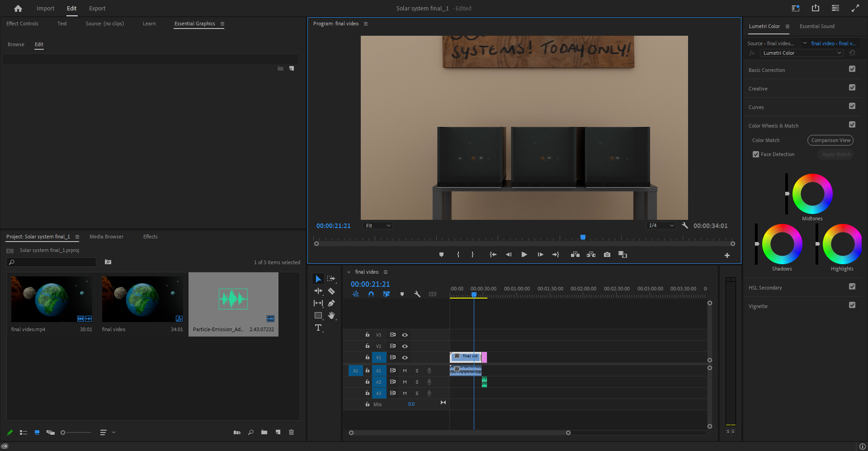Screen dimensions: 868x451
Task: Click the Midtones color wheel
Action: click(812, 194)
